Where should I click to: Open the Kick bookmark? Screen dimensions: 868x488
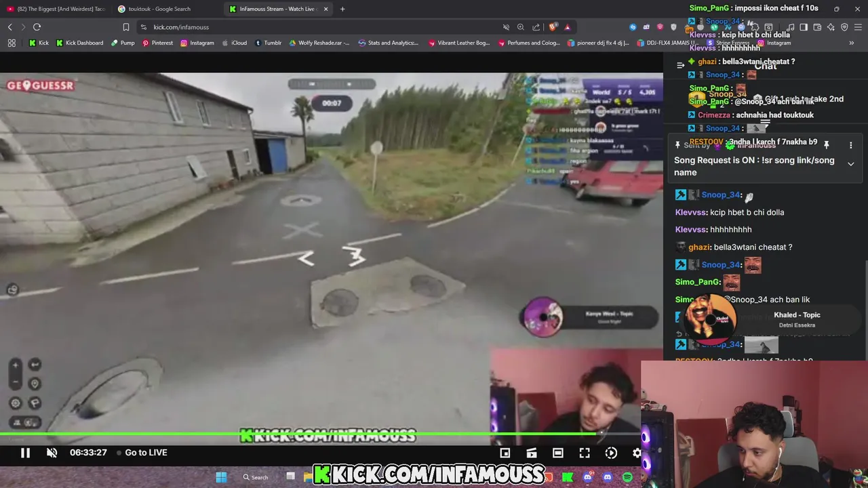(39, 43)
